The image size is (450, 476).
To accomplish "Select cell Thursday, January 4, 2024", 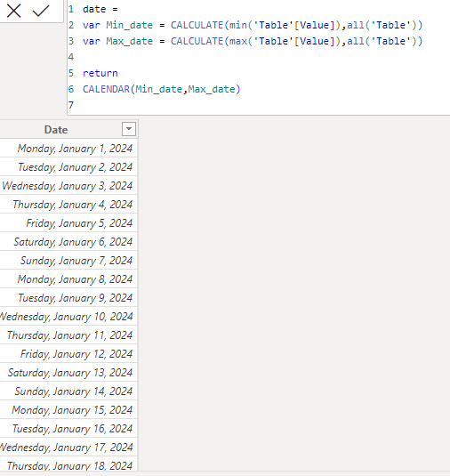I will pos(68,205).
